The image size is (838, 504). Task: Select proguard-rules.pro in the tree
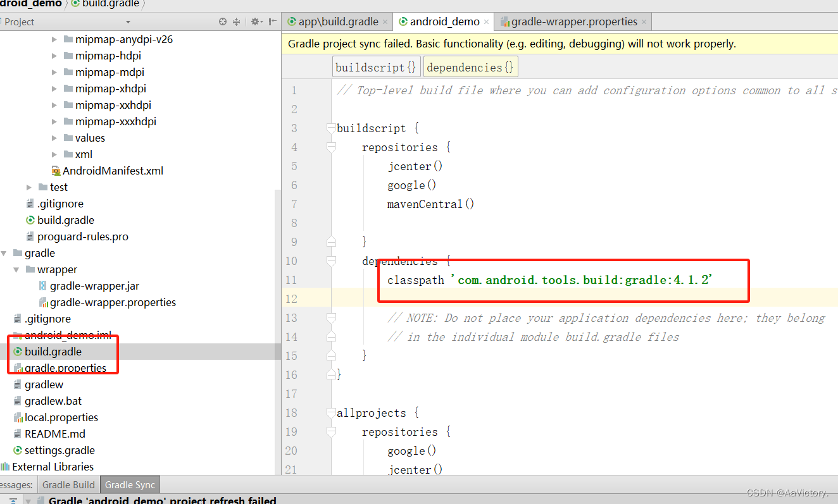[82, 237]
